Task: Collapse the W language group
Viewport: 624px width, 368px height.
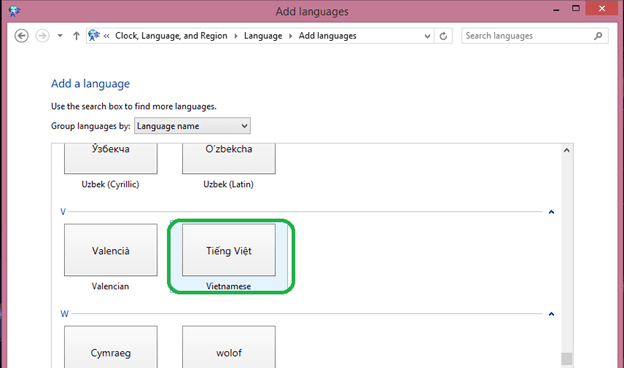Action: point(551,314)
